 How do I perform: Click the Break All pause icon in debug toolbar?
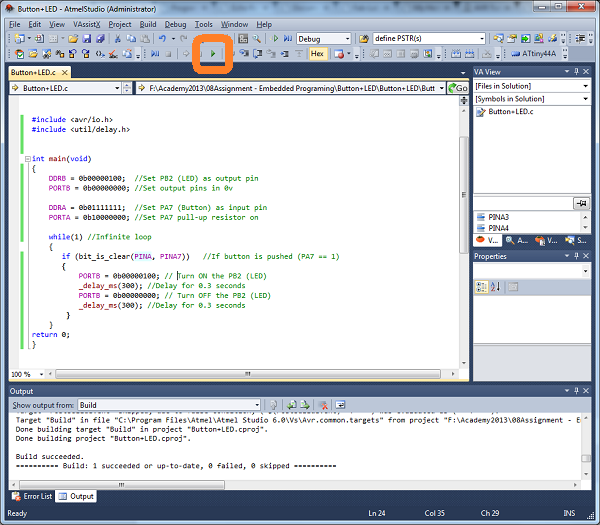tap(155, 54)
